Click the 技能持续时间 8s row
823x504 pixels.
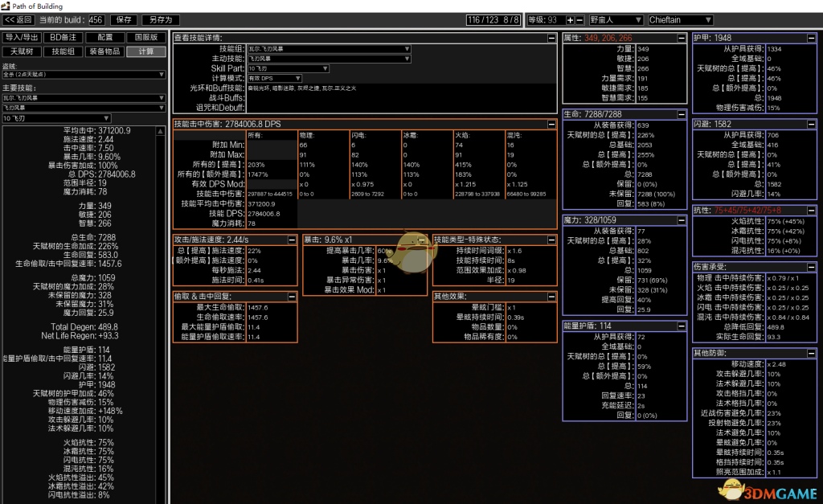click(x=495, y=260)
